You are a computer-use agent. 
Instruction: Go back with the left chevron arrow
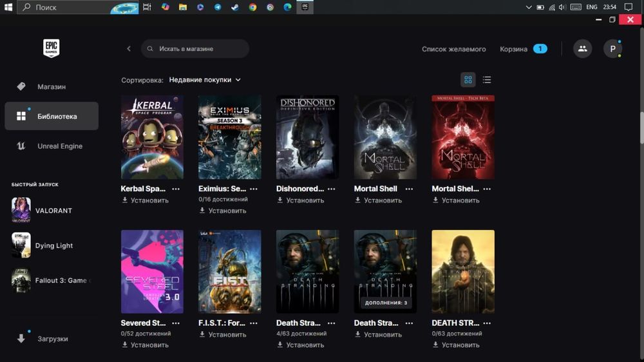tap(129, 48)
